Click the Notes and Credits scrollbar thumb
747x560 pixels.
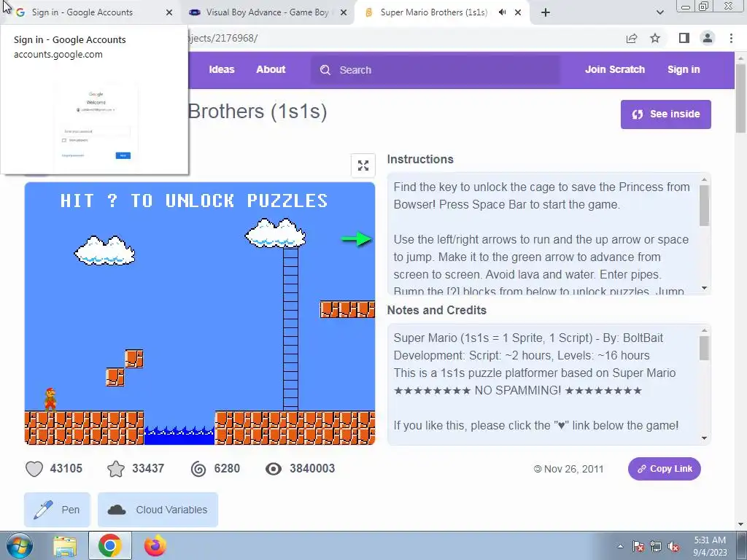pyautogui.click(x=704, y=348)
